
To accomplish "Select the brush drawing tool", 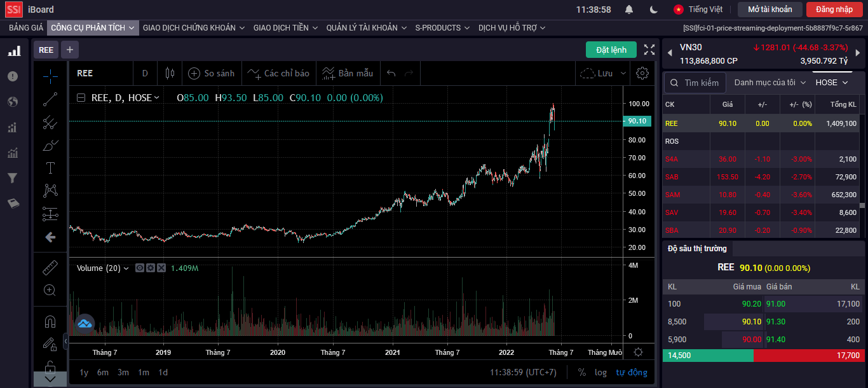I will coord(50,145).
